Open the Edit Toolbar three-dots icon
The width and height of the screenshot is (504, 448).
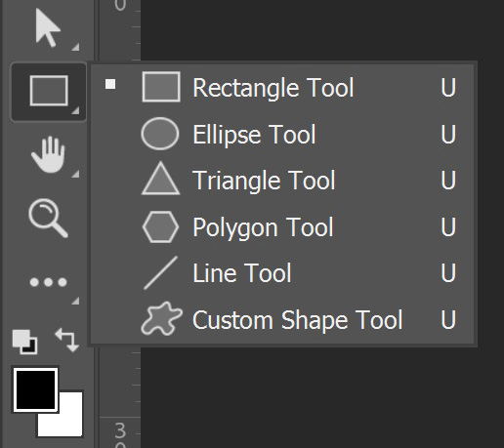pyautogui.click(x=48, y=282)
